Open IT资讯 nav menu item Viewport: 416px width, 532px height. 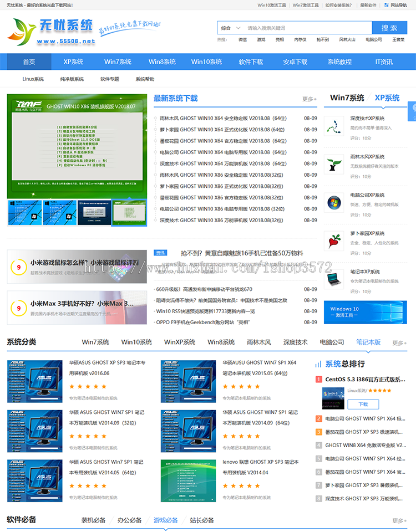pyautogui.click(x=384, y=62)
